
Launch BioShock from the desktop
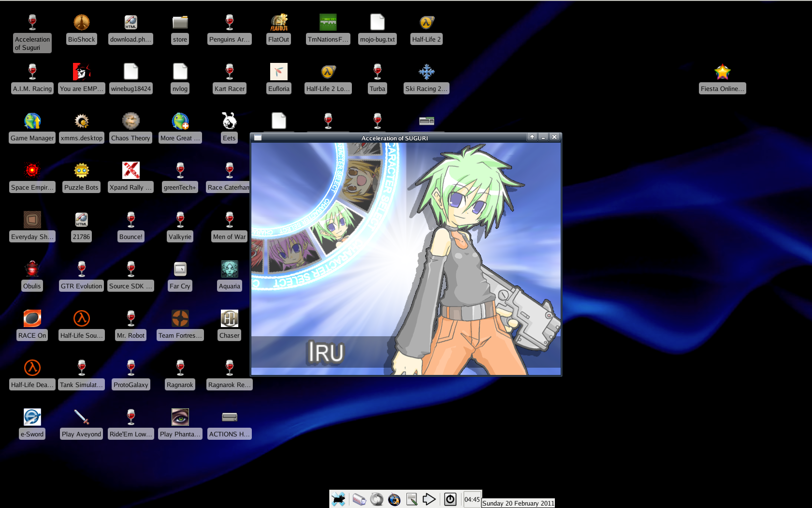[x=81, y=22]
